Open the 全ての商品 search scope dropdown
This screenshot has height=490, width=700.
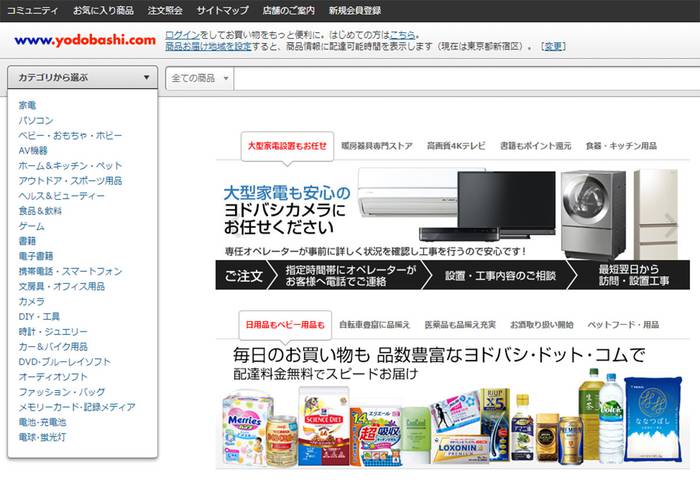200,79
